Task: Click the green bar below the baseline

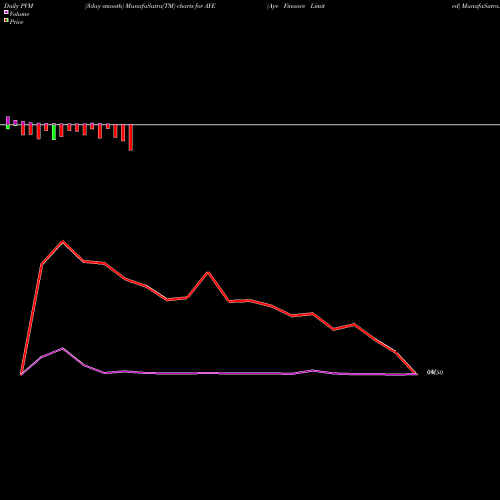Action: point(54,132)
